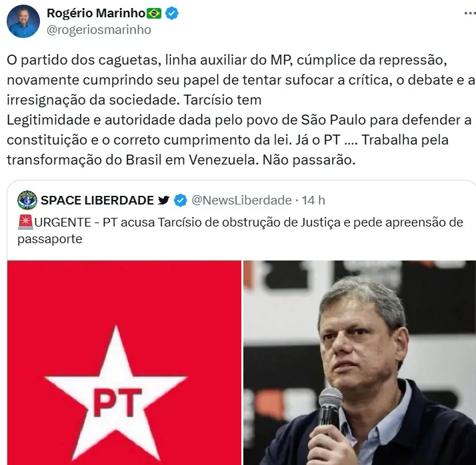Click the main tweet text about Tarcísio

241,110
